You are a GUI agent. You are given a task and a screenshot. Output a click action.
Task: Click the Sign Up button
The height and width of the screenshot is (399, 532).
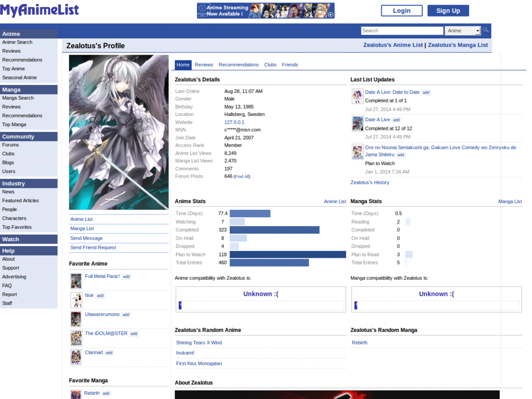tap(448, 10)
